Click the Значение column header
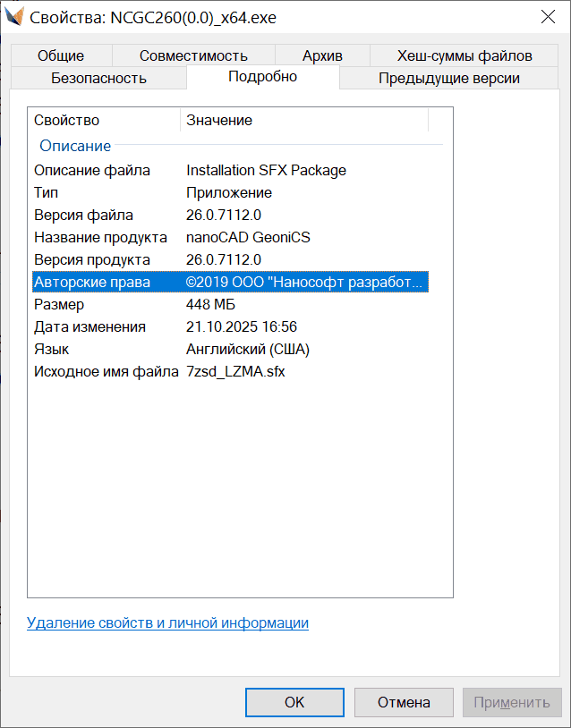 [304, 120]
